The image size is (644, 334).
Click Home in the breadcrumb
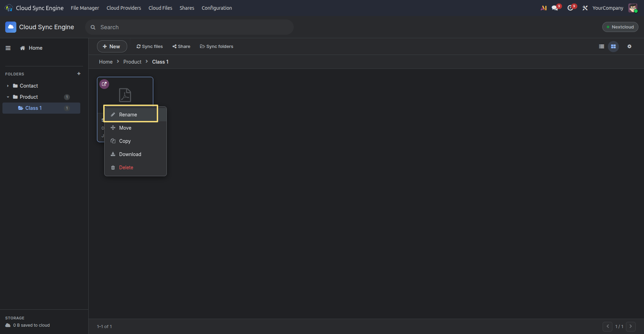click(x=106, y=62)
